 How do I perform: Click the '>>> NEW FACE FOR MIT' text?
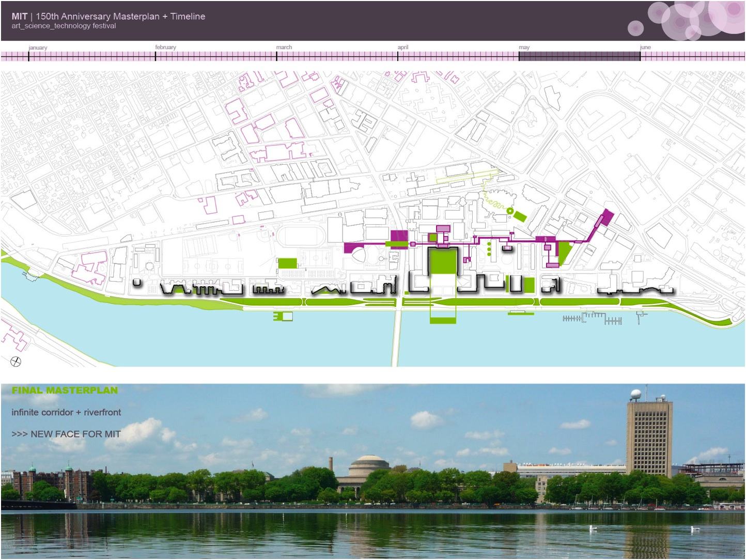coord(66,434)
